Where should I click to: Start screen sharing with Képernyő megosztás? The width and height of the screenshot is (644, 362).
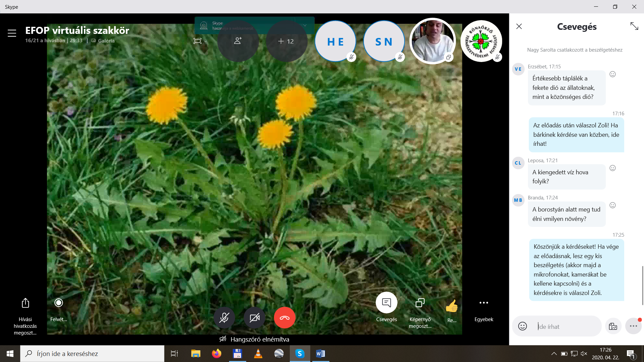(420, 313)
